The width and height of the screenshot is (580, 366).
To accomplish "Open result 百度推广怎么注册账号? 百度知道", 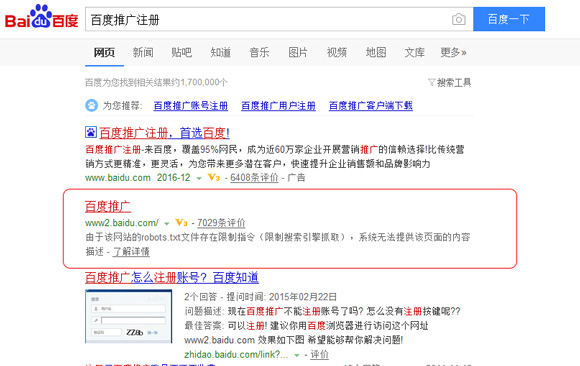I will [x=172, y=277].
